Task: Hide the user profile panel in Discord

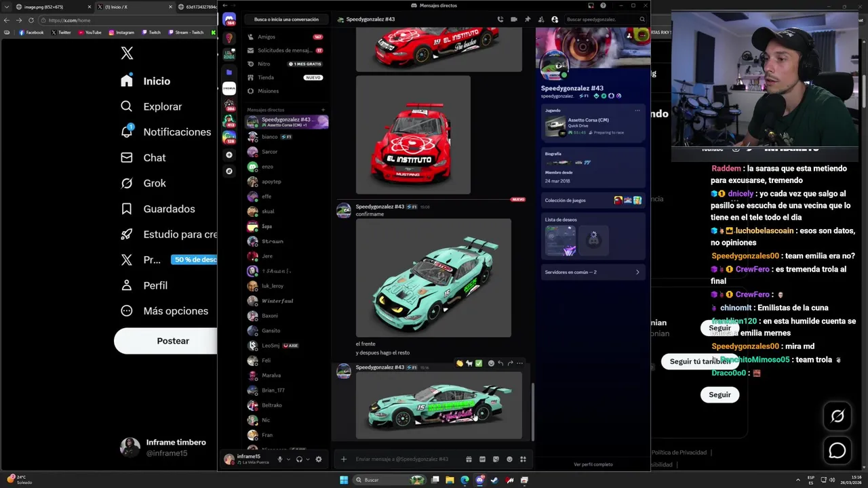Action: tap(555, 20)
